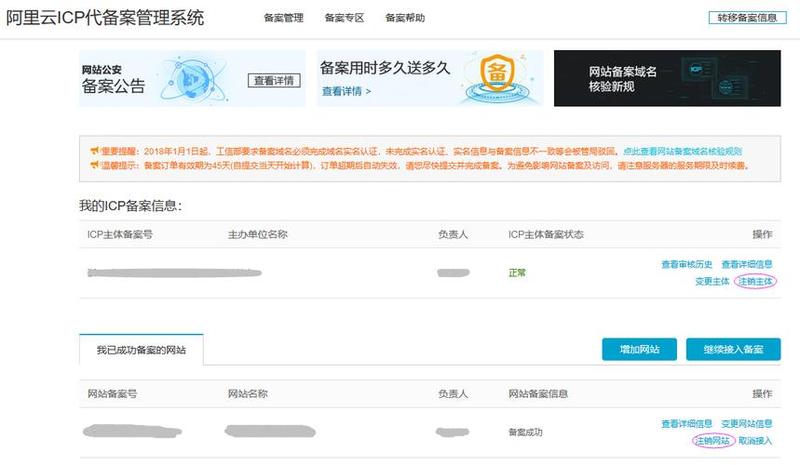Open the 网站备案域名核验新规 banner
The image size is (800, 465).
[667, 78]
